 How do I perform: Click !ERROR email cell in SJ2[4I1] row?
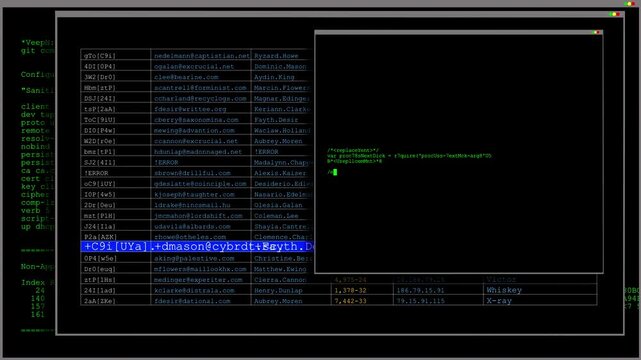(166, 162)
